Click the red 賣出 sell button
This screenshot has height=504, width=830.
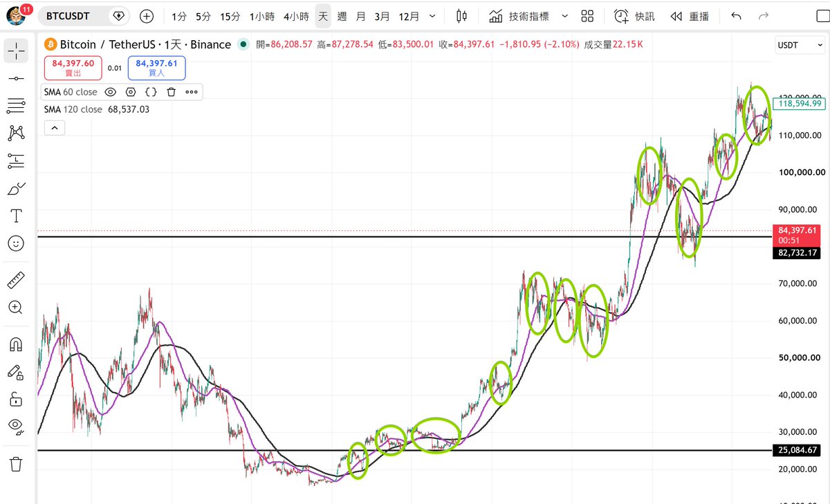(x=73, y=68)
